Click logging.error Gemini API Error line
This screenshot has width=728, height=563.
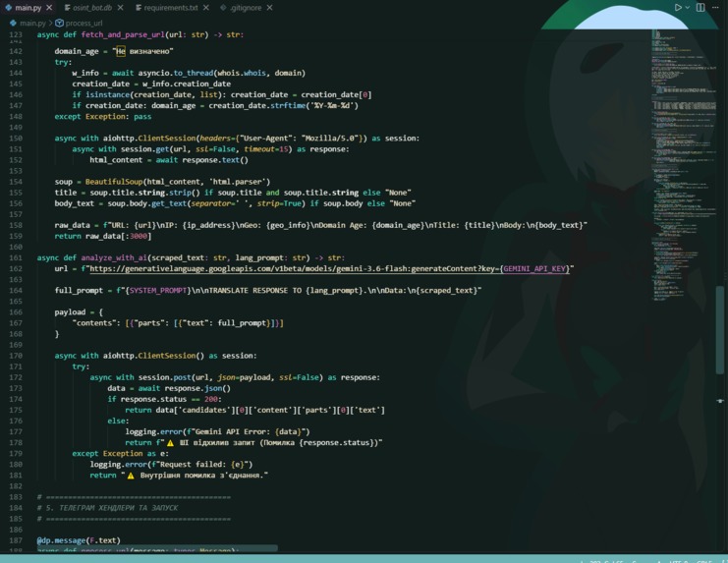point(217,431)
